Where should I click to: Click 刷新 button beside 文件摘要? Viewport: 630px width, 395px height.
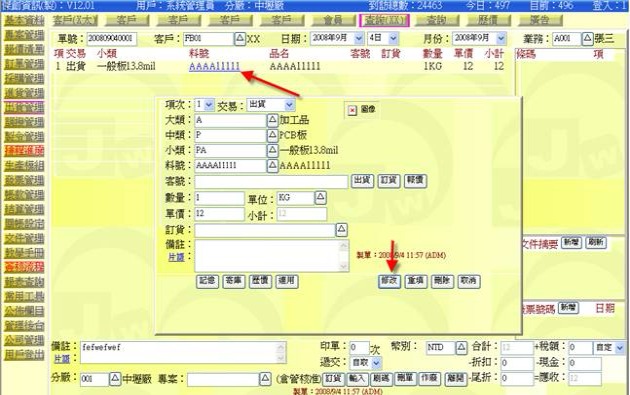596,243
